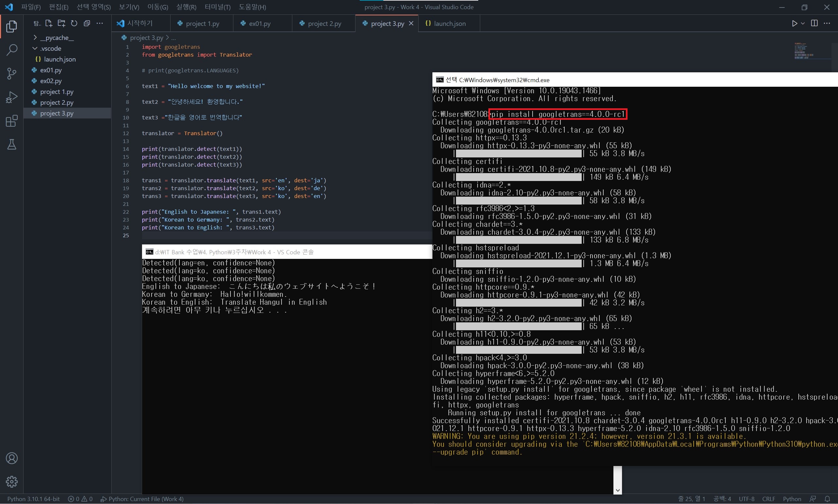Click the Split Editor icon

pos(814,23)
